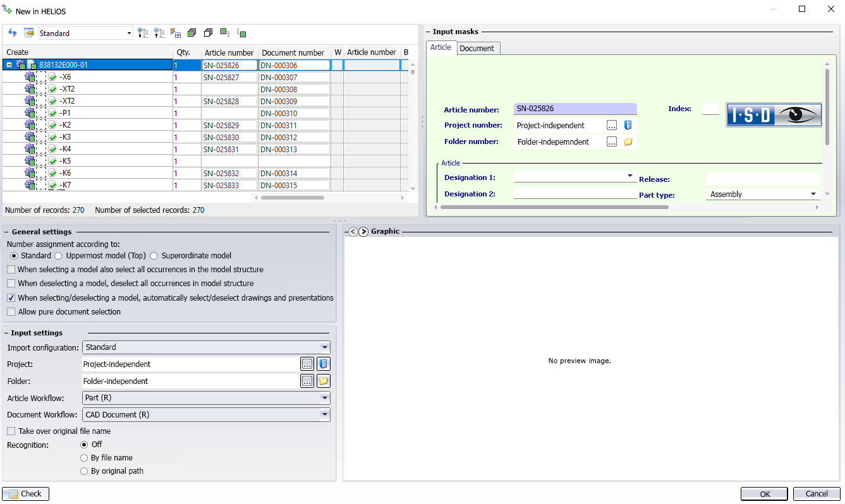Toggle automatically select drawings and presentations checkbox
845x504 pixels.
click(x=11, y=297)
